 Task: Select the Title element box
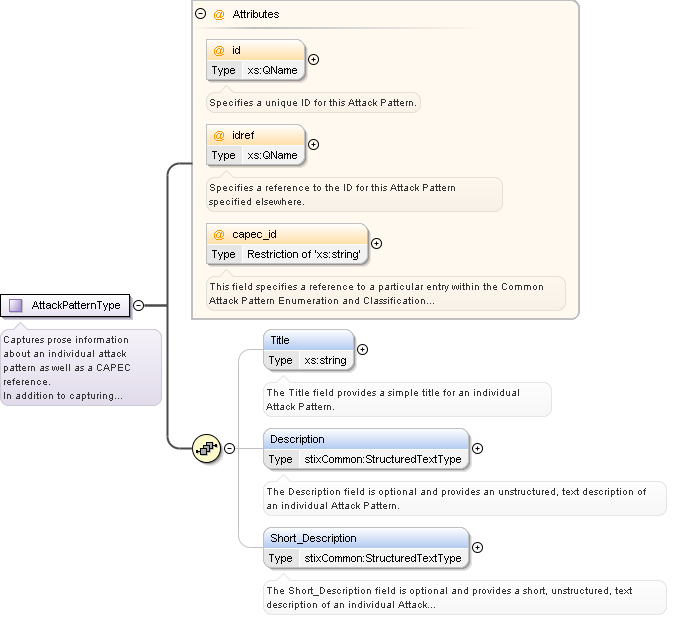coord(308,341)
